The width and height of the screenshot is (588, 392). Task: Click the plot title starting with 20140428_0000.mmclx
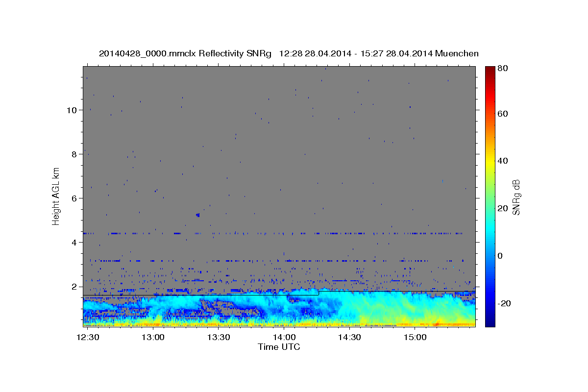tap(289, 53)
